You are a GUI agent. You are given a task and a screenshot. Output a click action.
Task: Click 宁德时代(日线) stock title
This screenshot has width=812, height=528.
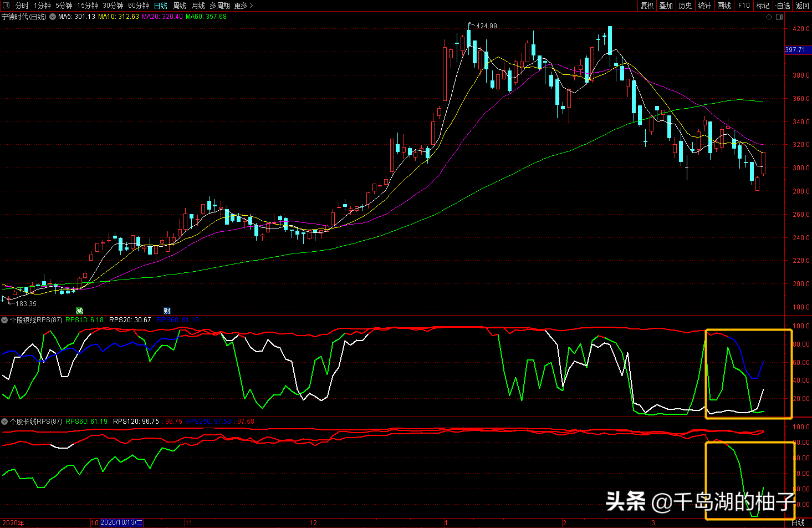coord(24,17)
